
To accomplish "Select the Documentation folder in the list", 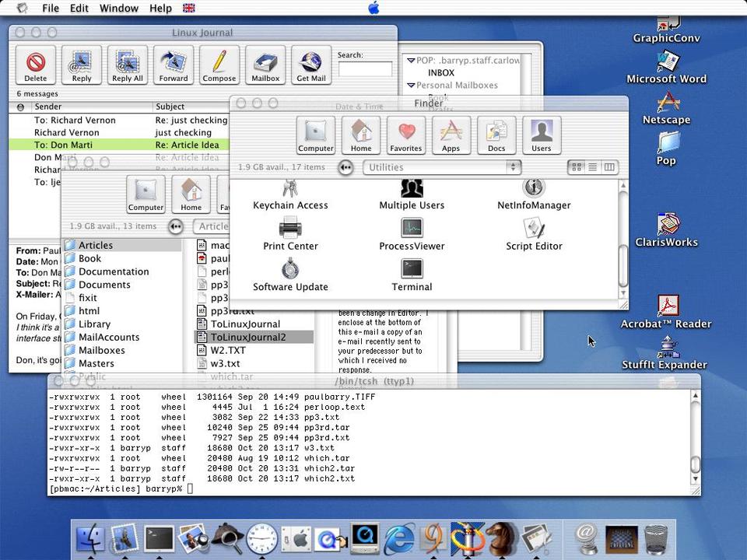I will tap(113, 271).
